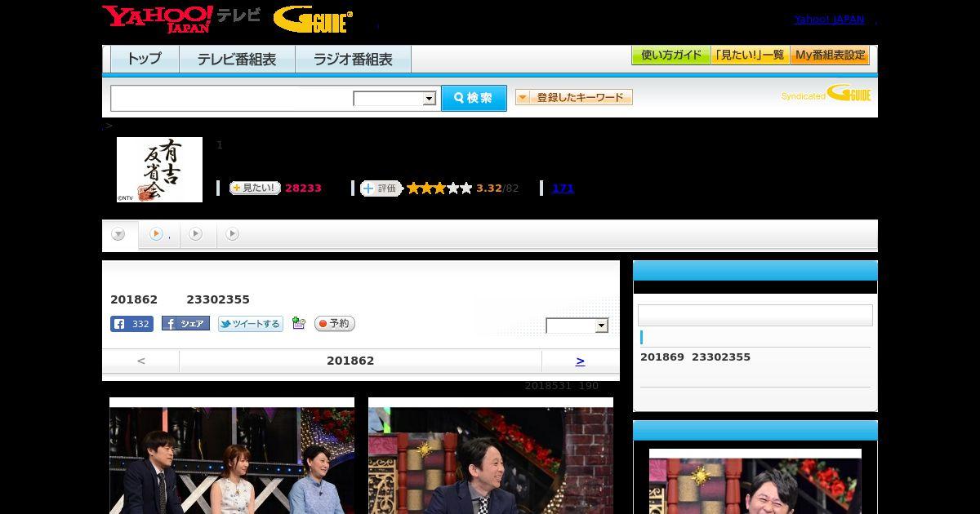Image resolution: width=980 pixels, height=514 pixels.
Task: Select the first sub-tab with down-arrow icon
Action: click(119, 235)
